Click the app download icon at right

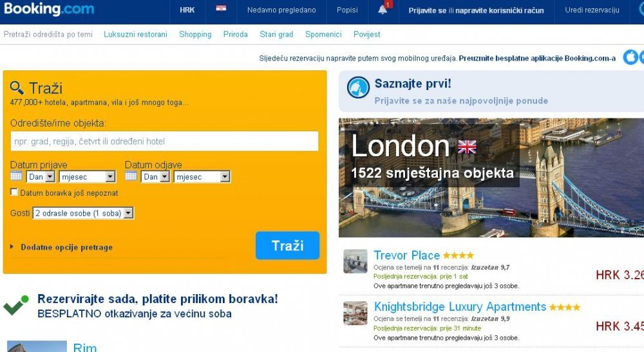(630, 57)
